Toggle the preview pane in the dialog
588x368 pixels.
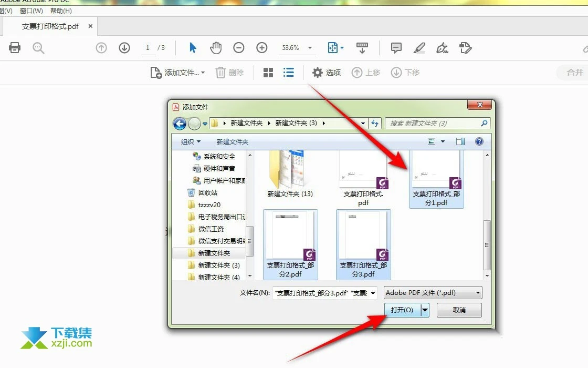461,141
